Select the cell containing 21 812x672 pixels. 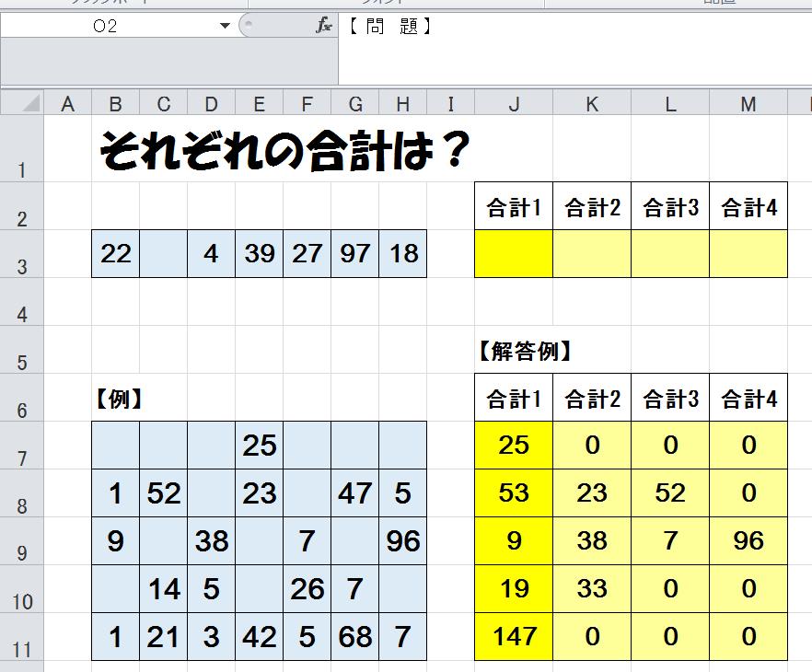[164, 637]
